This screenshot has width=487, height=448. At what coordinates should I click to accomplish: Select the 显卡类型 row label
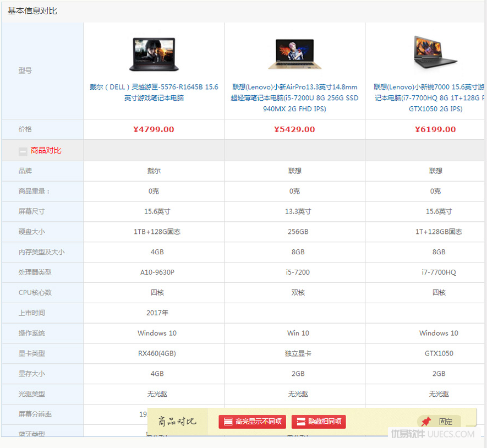32,353
